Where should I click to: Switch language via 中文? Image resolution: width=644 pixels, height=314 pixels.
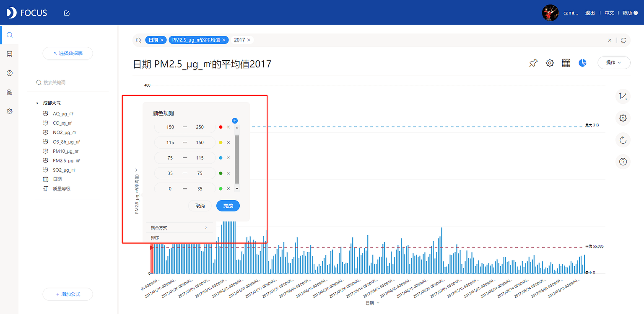(x=609, y=13)
